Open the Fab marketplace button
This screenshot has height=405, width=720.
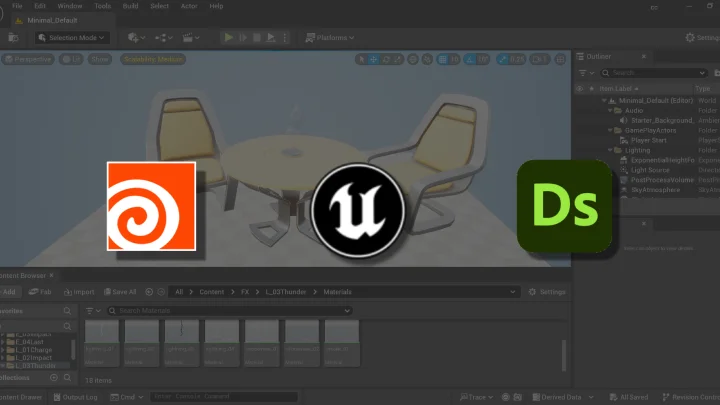click(x=40, y=292)
